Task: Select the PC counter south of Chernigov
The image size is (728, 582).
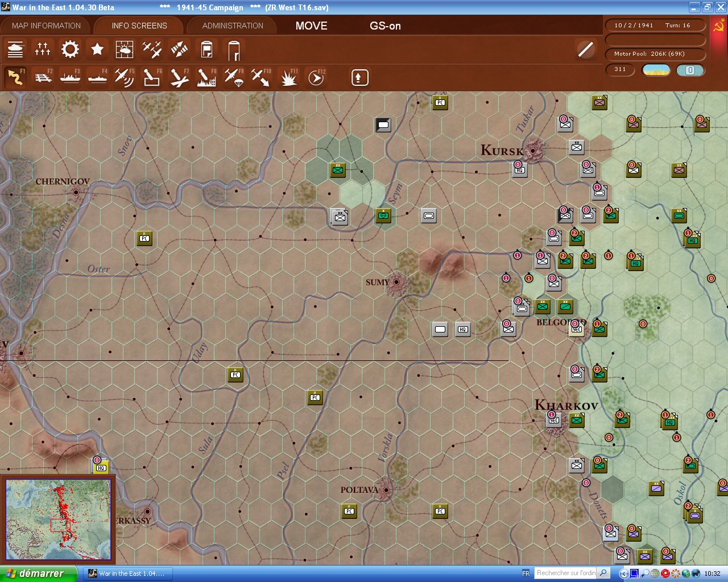Action: click(x=144, y=238)
